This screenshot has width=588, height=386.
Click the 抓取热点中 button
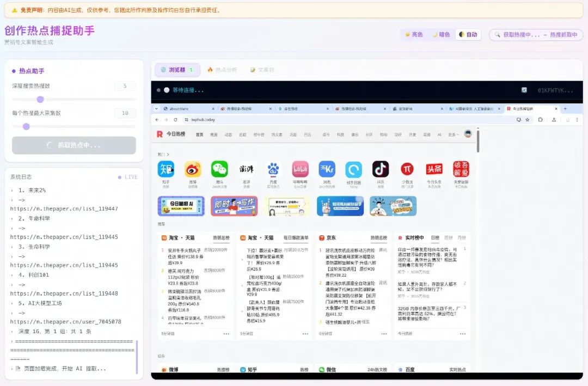73,145
